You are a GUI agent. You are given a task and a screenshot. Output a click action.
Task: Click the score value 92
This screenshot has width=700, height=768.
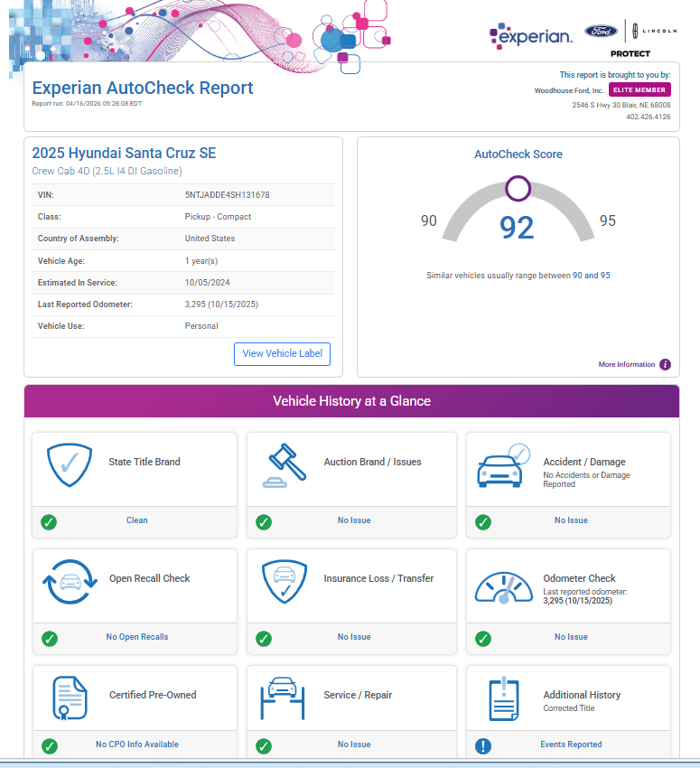coord(517,228)
